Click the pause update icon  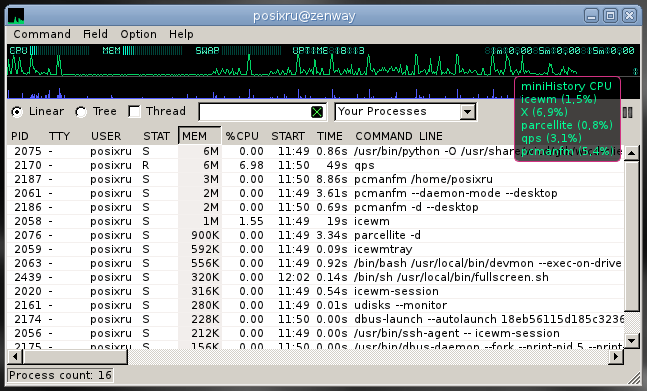628,113
